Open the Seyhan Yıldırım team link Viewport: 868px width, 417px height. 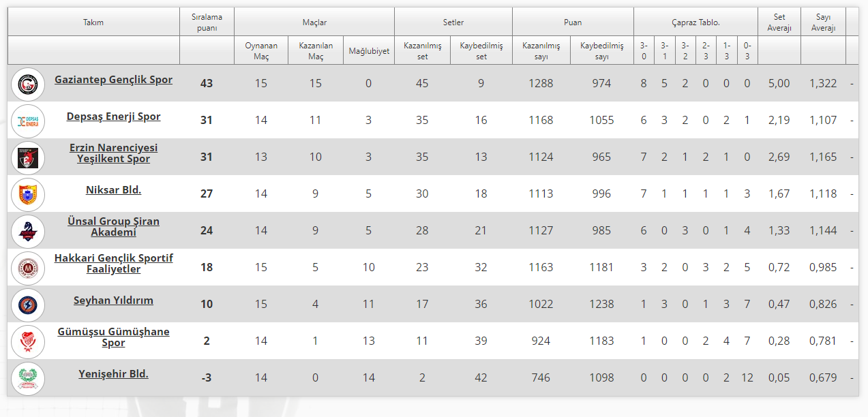coord(113,300)
